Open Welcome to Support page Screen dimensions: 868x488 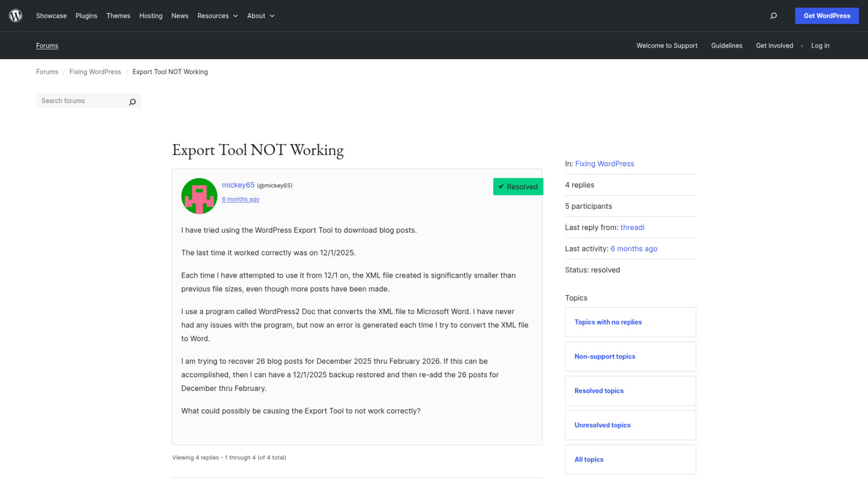pos(667,46)
